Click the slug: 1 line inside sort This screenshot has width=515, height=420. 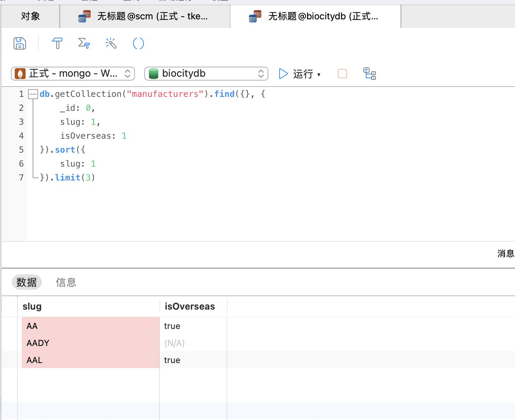[78, 164]
